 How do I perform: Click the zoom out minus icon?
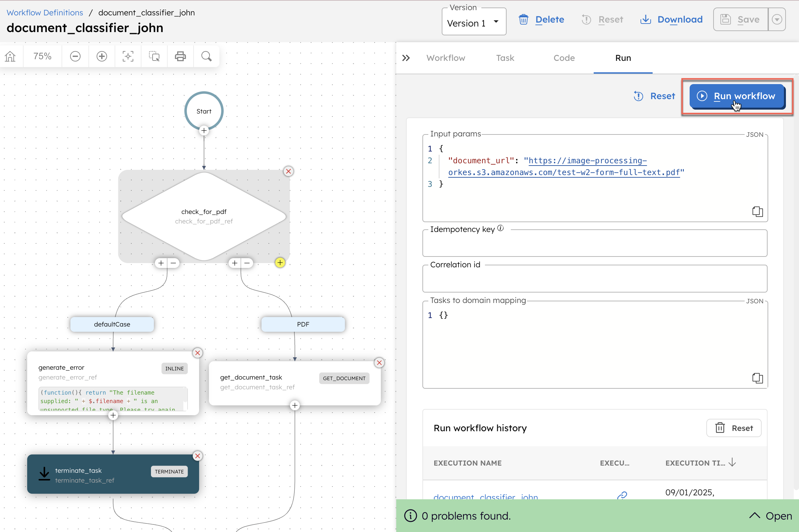75,56
